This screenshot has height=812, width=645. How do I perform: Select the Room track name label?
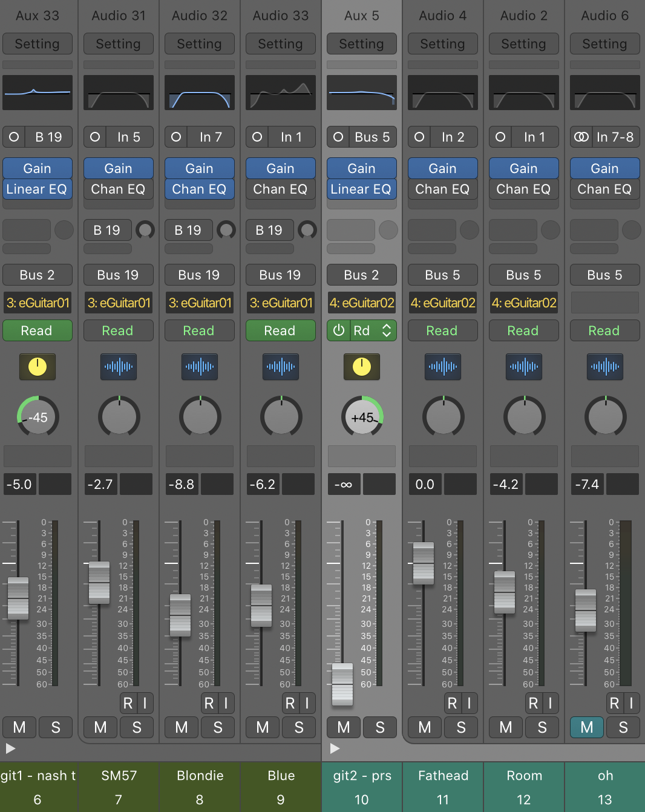pyautogui.click(x=524, y=776)
